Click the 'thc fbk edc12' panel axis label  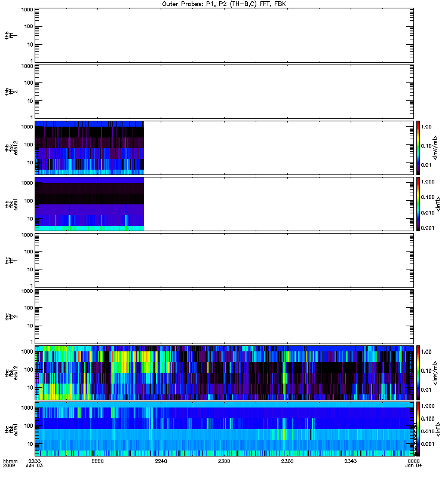11,372
